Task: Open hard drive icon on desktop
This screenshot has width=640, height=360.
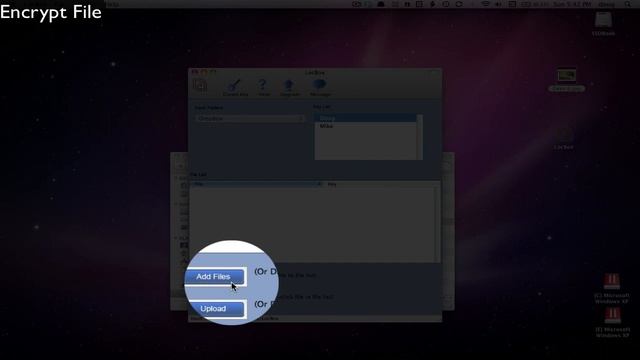Action: (603, 20)
